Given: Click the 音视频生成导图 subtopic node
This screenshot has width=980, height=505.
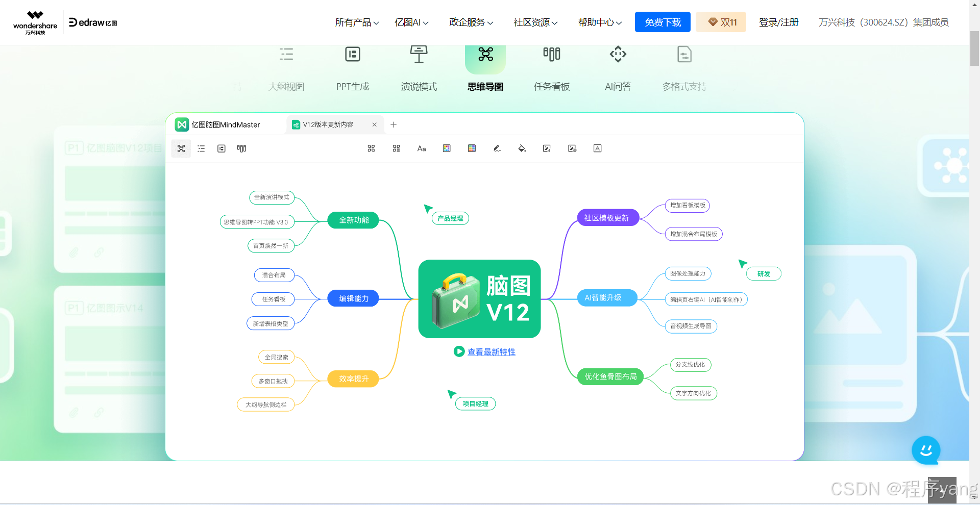Looking at the screenshot, I should pos(691,326).
